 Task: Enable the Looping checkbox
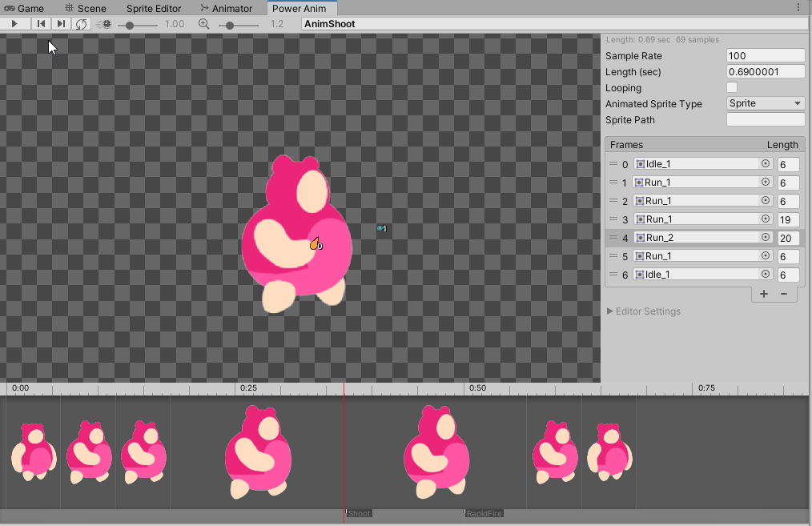732,88
